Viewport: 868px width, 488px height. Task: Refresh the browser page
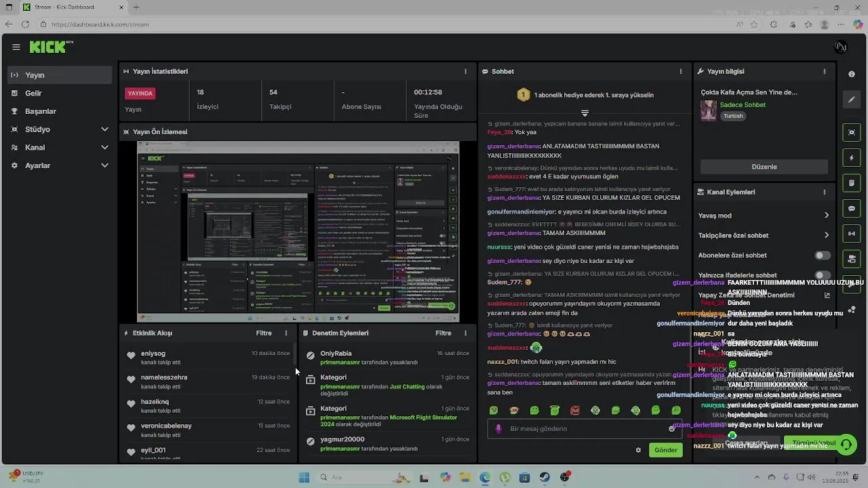click(25, 24)
